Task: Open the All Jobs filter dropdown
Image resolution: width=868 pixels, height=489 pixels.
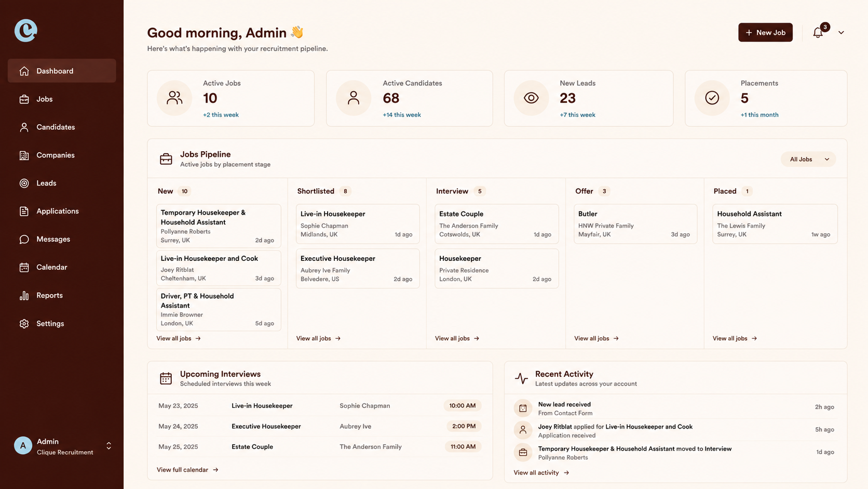Action: 808,159
